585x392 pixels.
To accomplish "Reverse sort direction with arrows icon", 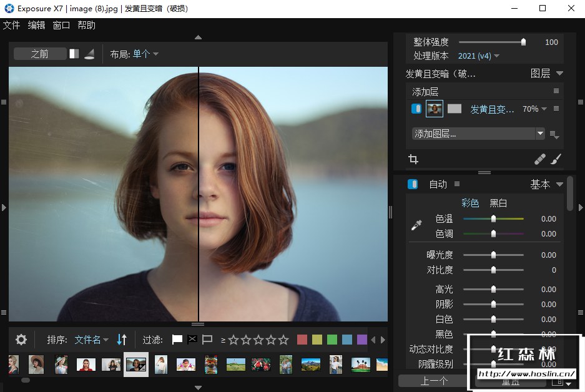I will (122, 340).
